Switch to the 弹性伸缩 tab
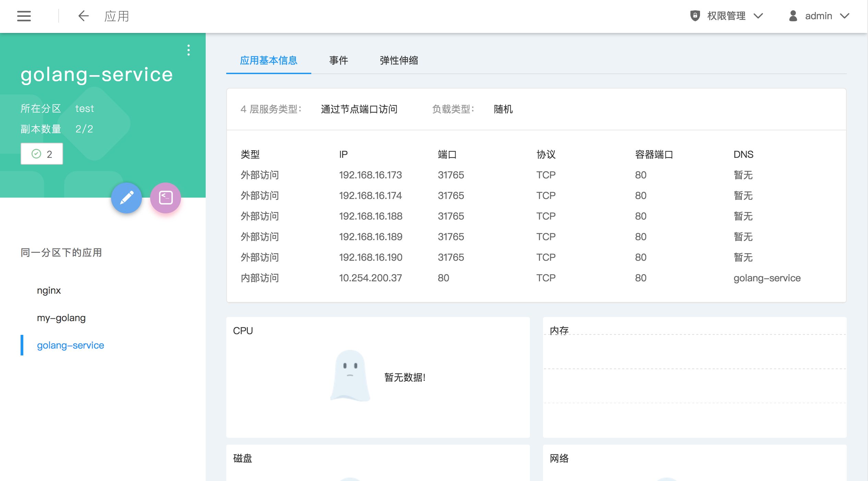The width and height of the screenshot is (868, 481). [x=399, y=60]
